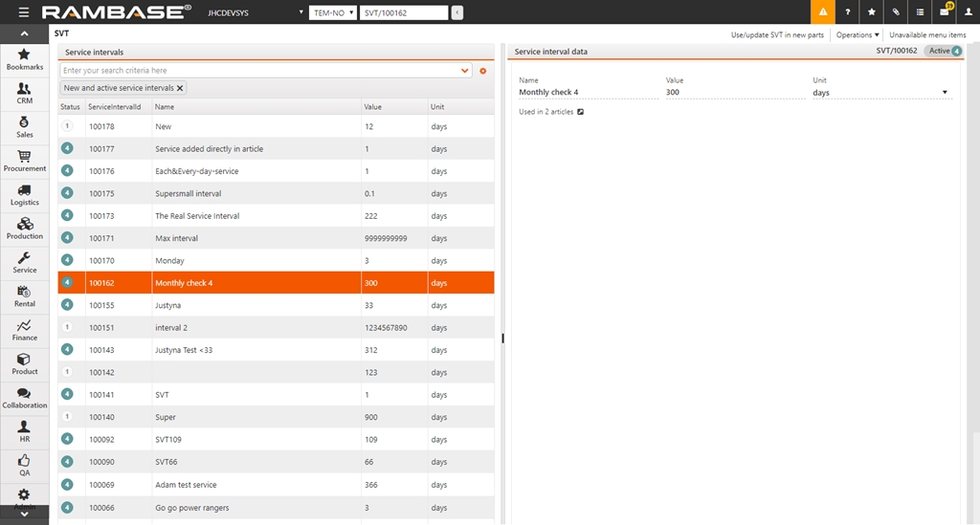Expand the search criteria dropdown arrow

[465, 71]
